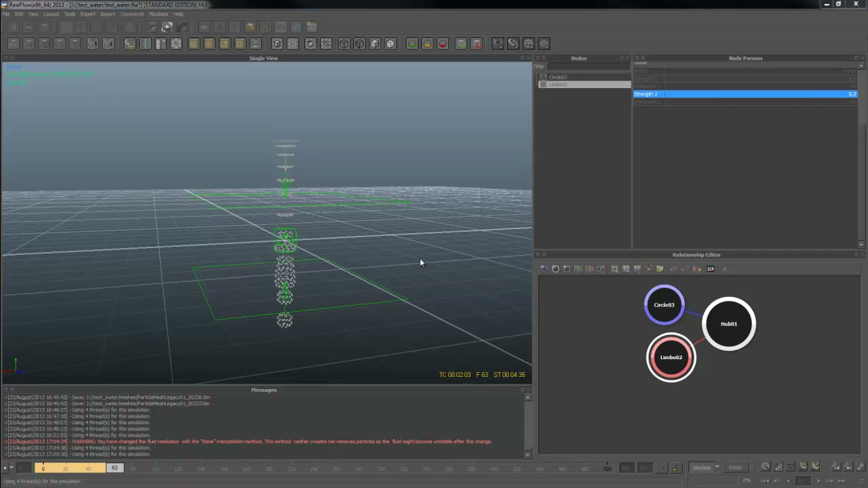Open the Simulate dropdown arrow
The image size is (868, 488).
(717, 467)
